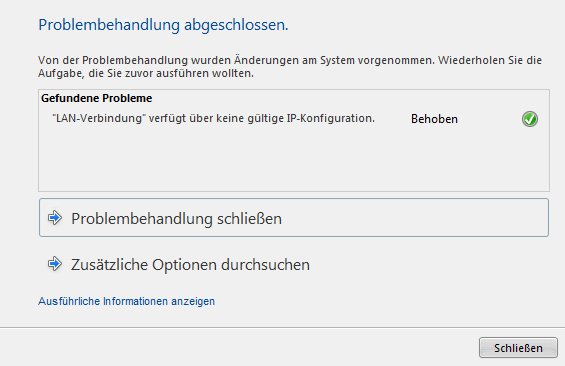Viewport: 565px width, 366px height.
Task: Click the quoted "LAN-Verbindung" name text
Action: coord(99,118)
